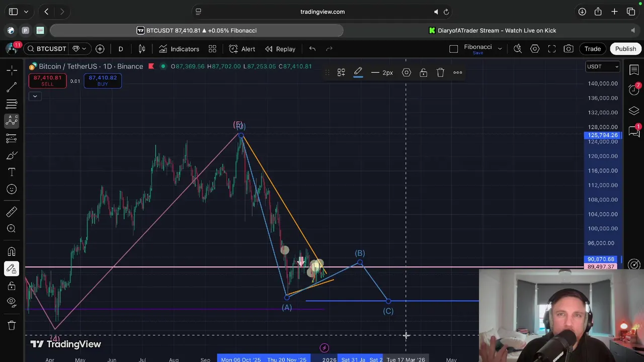Select the ruler measure tool
Screen dimensions: 644x362
12,212
